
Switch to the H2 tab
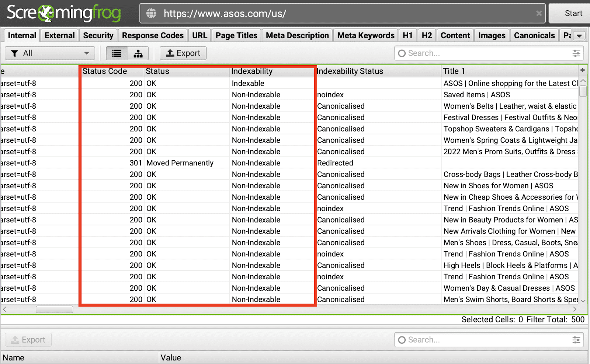(x=427, y=35)
